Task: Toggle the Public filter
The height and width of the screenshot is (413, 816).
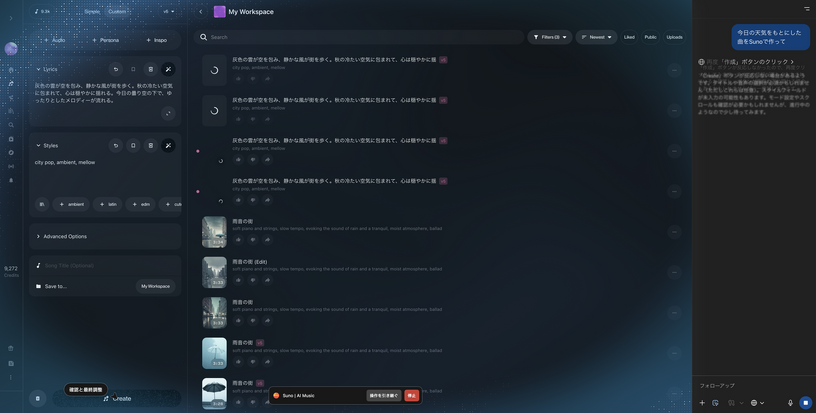Action: click(x=650, y=37)
